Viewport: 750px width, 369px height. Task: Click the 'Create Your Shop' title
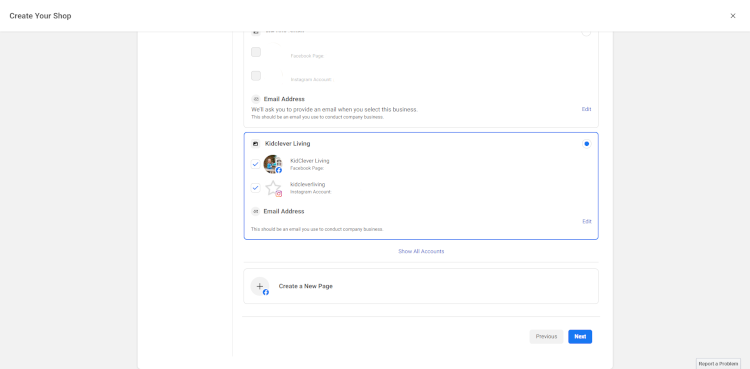40,16
